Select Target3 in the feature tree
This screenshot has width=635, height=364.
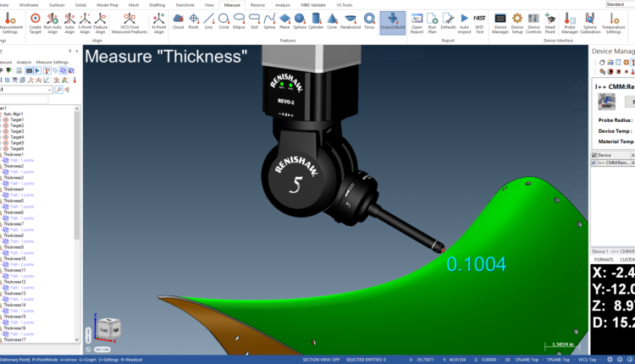tap(17, 131)
